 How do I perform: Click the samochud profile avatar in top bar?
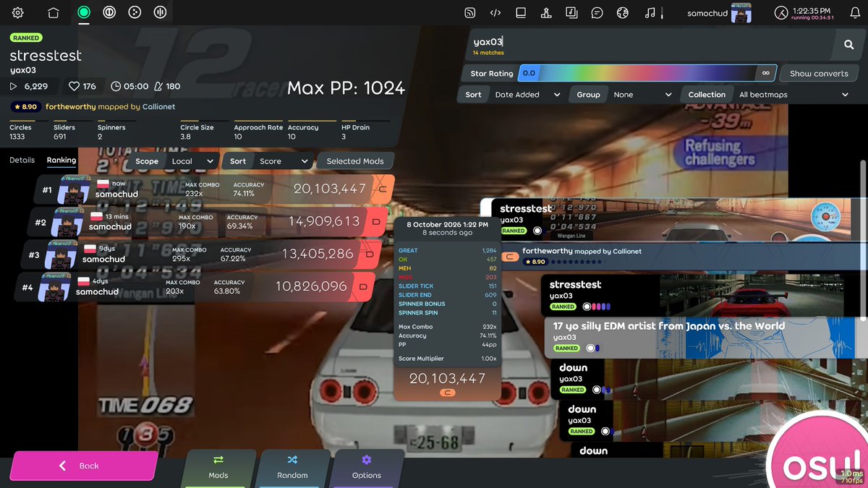click(x=741, y=13)
